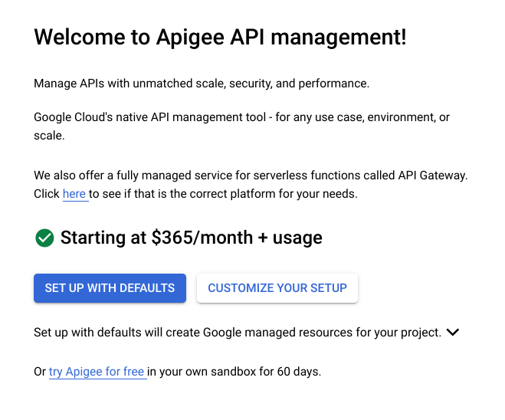Click the 'Manage APIs with unmatched scale' sentence
The height and width of the screenshot is (420, 505).
point(202,84)
